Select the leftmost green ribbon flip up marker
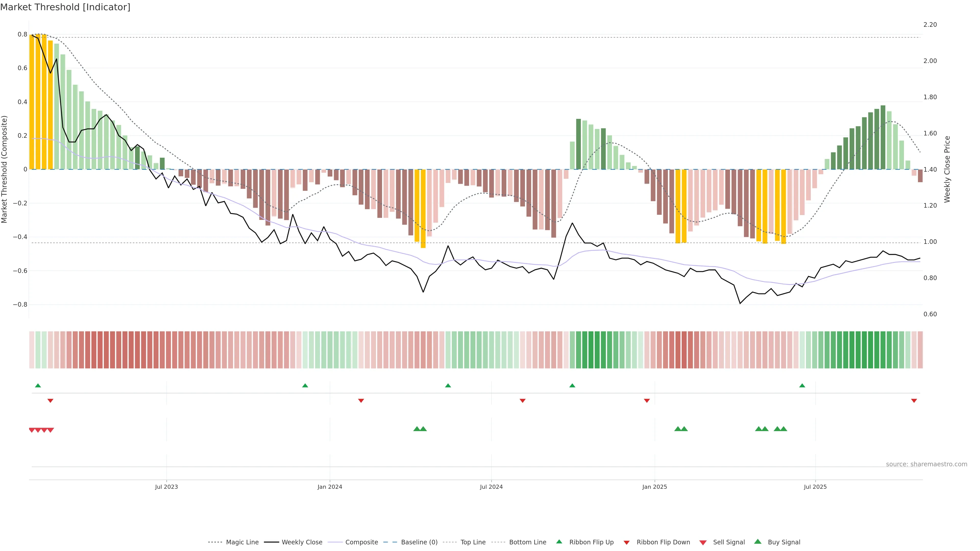This screenshot has width=980, height=551. point(38,386)
